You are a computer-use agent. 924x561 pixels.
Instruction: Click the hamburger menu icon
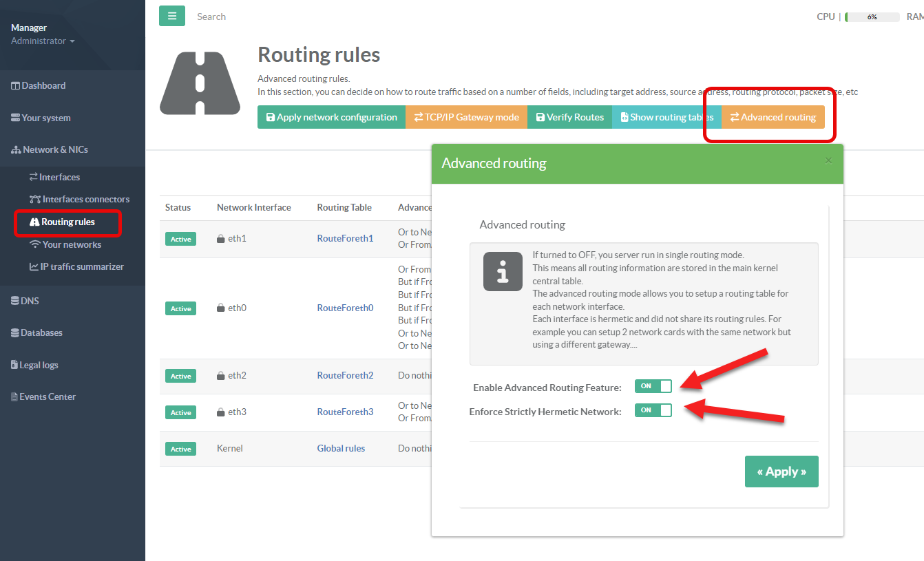point(171,16)
